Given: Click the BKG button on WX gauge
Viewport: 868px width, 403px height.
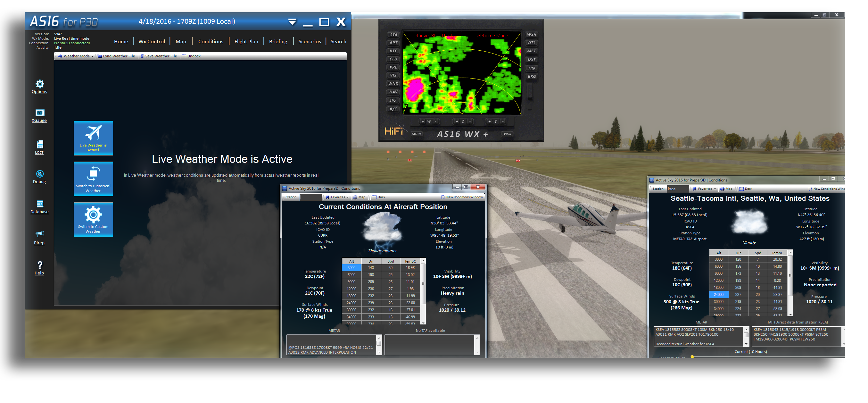Looking at the screenshot, I should click(x=531, y=77).
